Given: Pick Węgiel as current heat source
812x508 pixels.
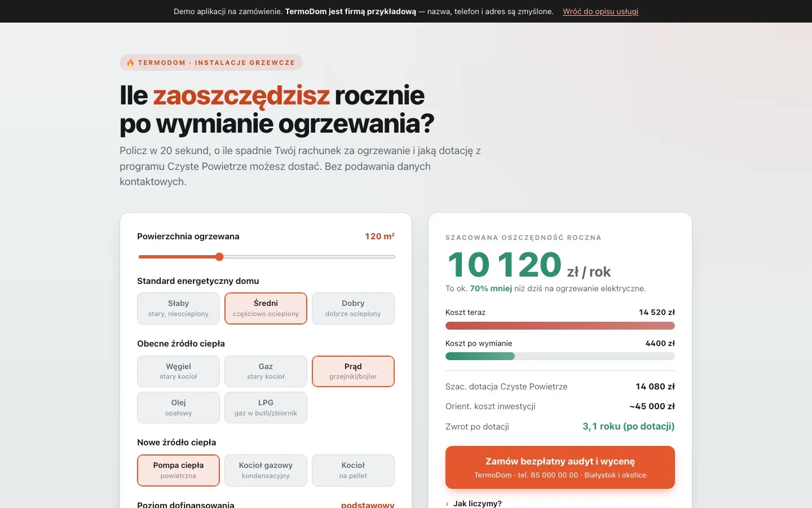Looking at the screenshot, I should click(x=178, y=371).
